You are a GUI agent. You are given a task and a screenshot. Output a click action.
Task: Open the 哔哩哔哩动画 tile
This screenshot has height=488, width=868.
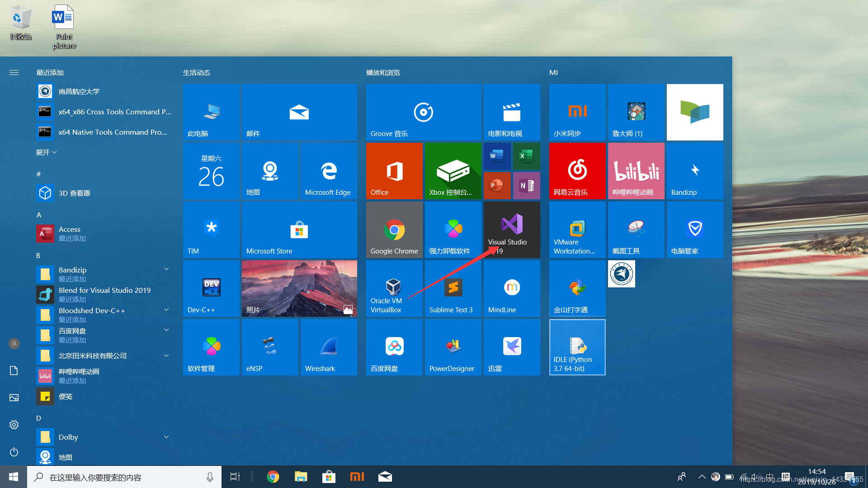[x=636, y=171]
